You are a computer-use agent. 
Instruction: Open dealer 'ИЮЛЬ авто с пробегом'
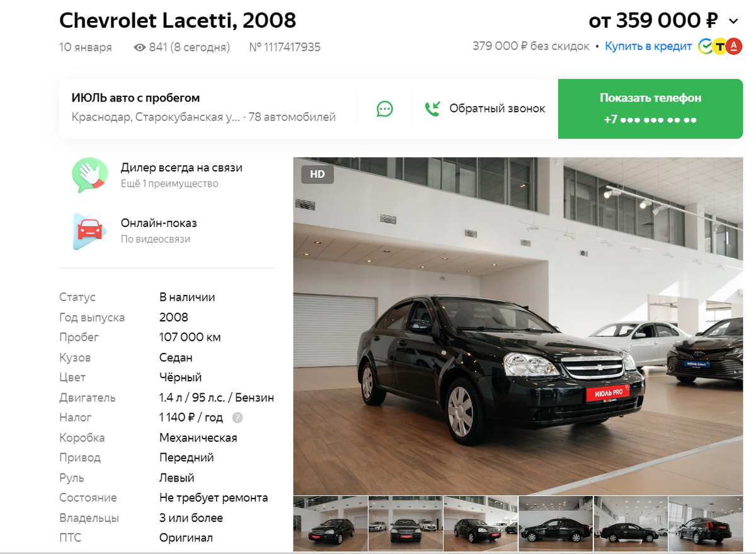tap(135, 98)
